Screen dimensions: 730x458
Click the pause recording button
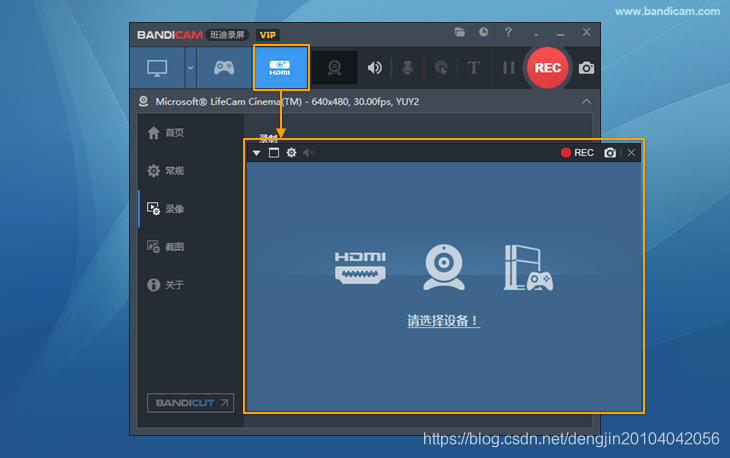tap(508, 68)
